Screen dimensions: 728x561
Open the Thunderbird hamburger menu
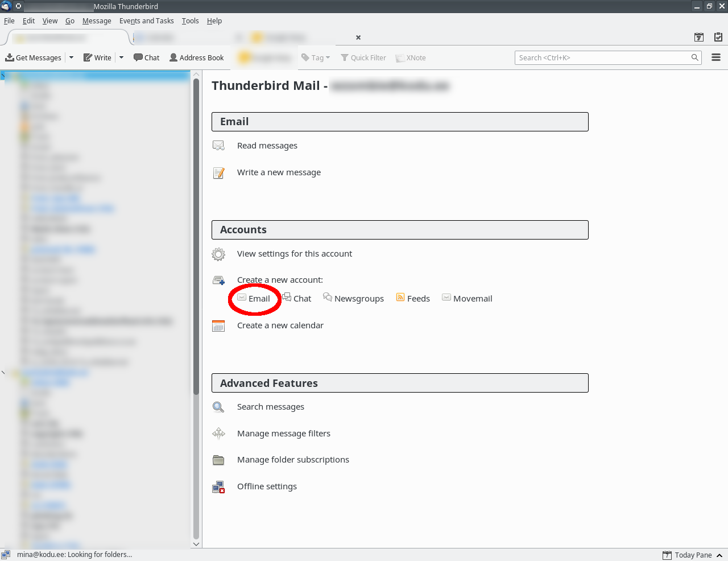(716, 57)
